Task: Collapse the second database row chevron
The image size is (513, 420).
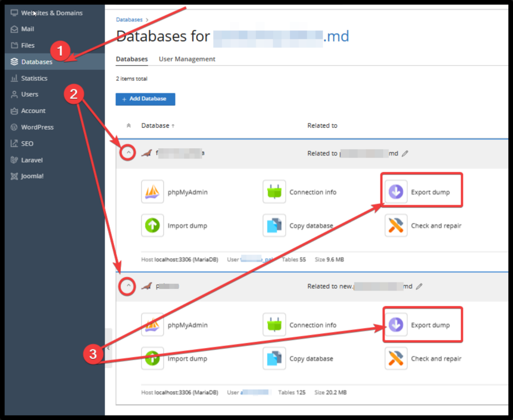Action: click(128, 286)
